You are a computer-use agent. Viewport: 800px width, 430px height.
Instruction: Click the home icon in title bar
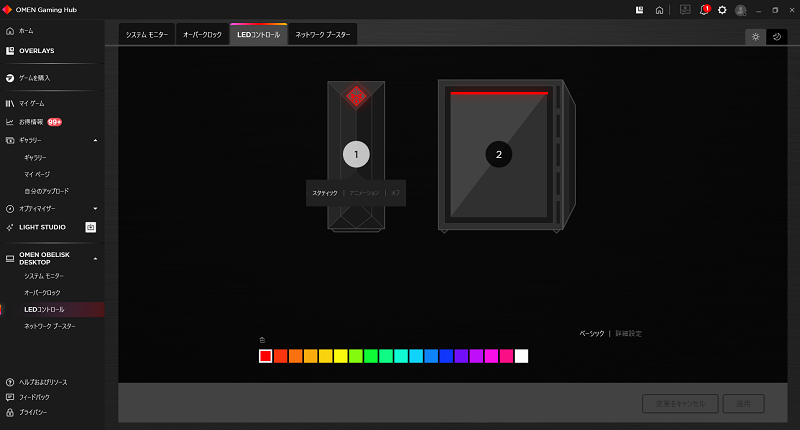pyautogui.click(x=659, y=9)
